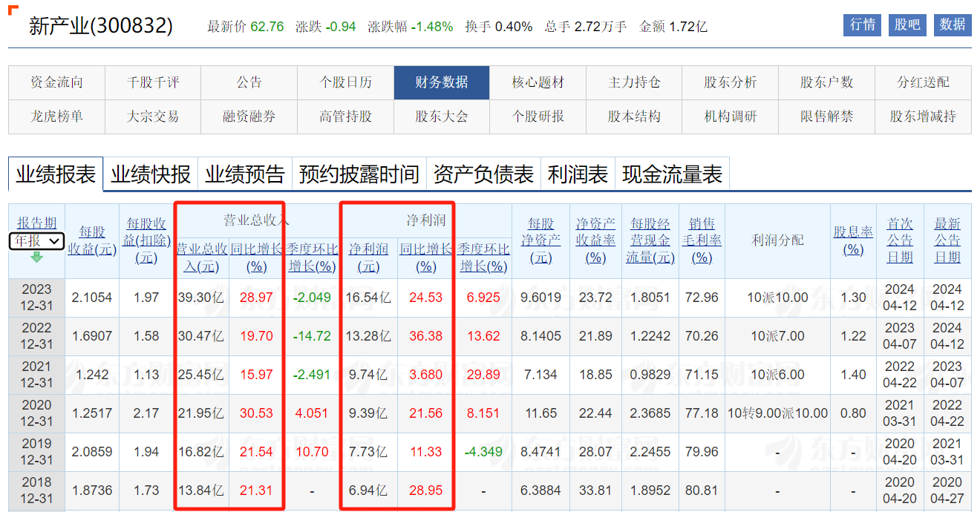Select the 2019 12-31 report period cell
Image resolution: width=980 pixels, height=512 pixels.
[36, 452]
